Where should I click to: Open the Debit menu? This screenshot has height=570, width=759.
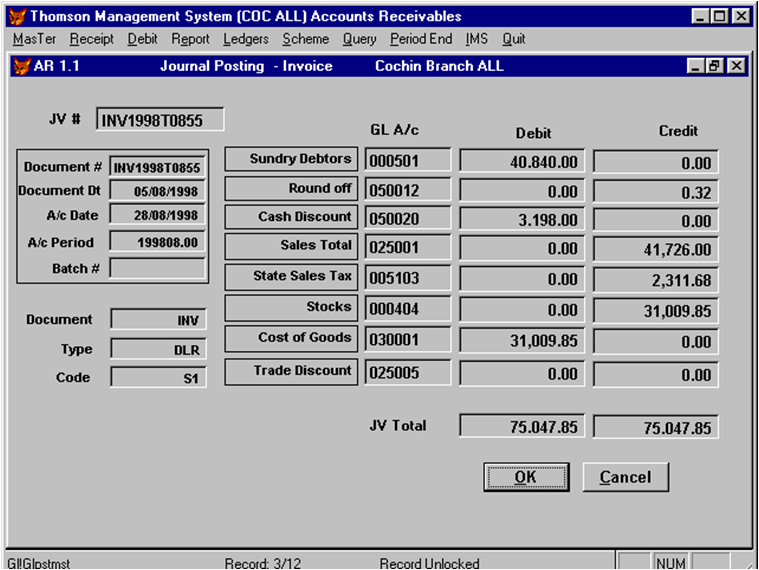click(142, 39)
